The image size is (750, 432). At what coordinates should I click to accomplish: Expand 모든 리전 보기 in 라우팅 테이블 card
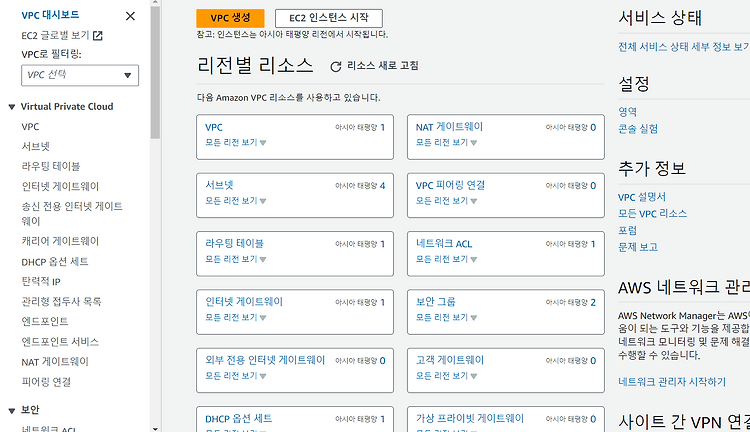[235, 259]
